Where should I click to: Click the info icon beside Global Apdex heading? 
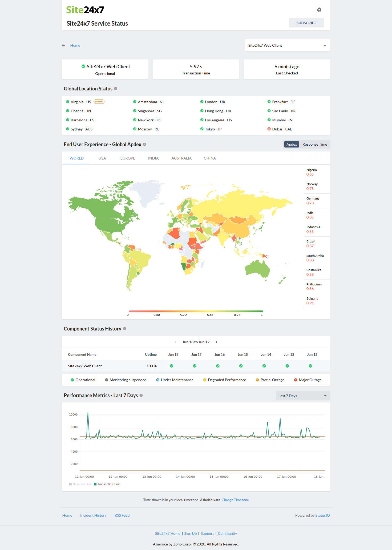(x=144, y=144)
